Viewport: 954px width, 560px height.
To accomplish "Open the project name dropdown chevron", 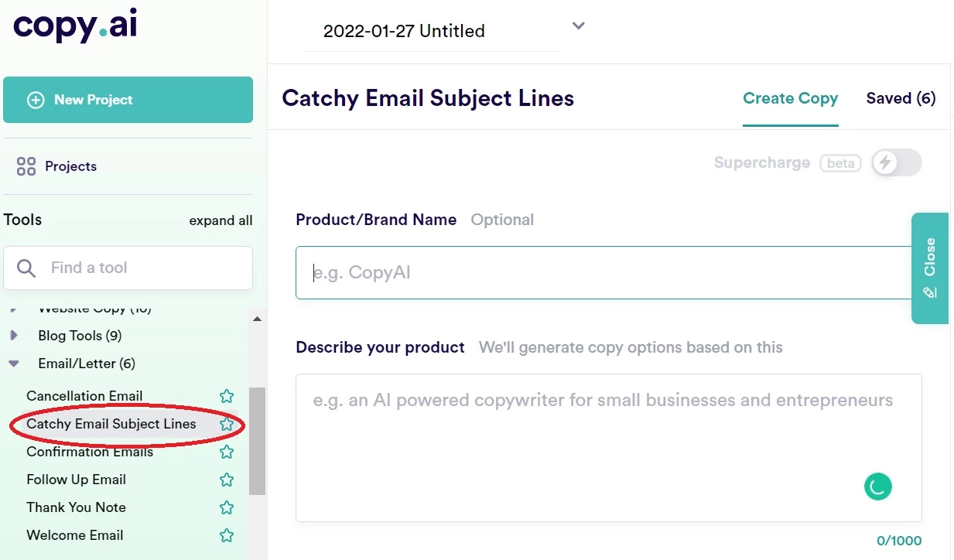I will tap(578, 26).
